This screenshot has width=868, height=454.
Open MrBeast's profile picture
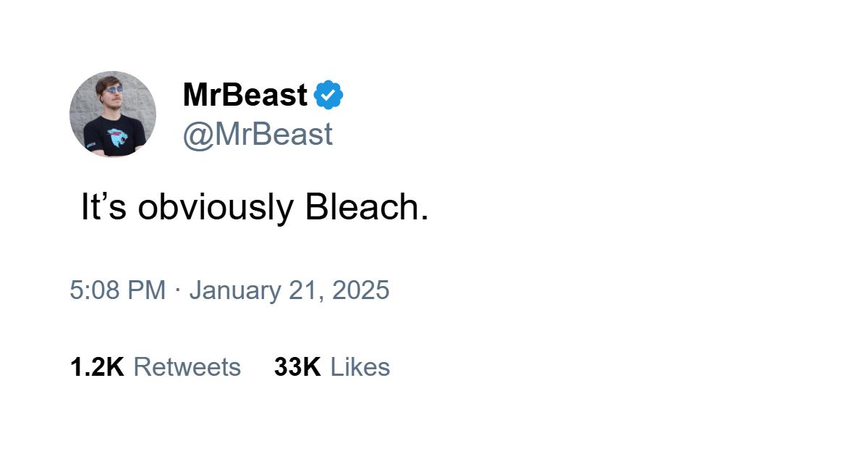[113, 114]
